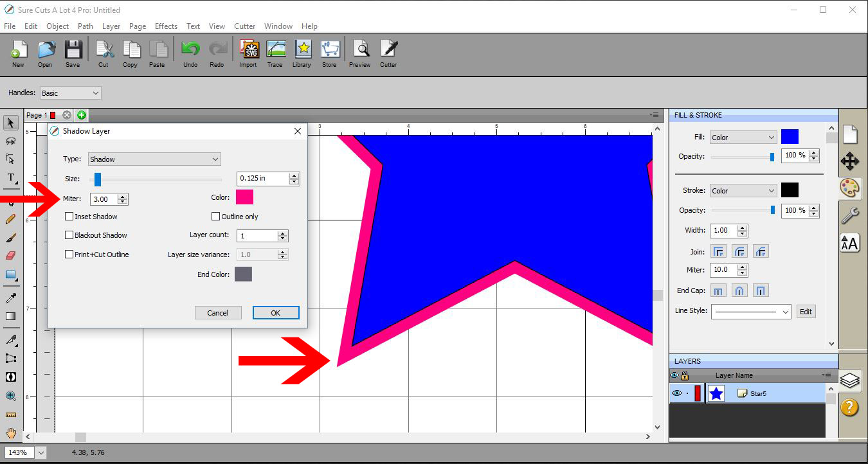Open the zoom percentage dropdown arrow
The image size is (868, 464).
[41, 452]
